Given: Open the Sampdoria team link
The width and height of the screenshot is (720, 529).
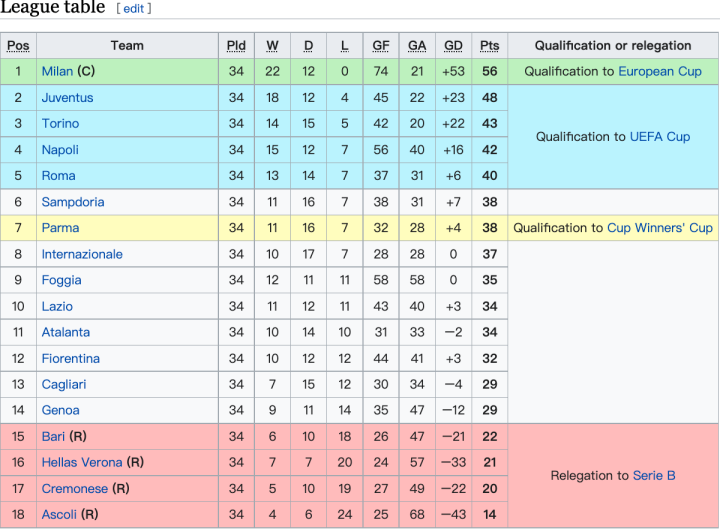Looking at the screenshot, I should pos(73,202).
